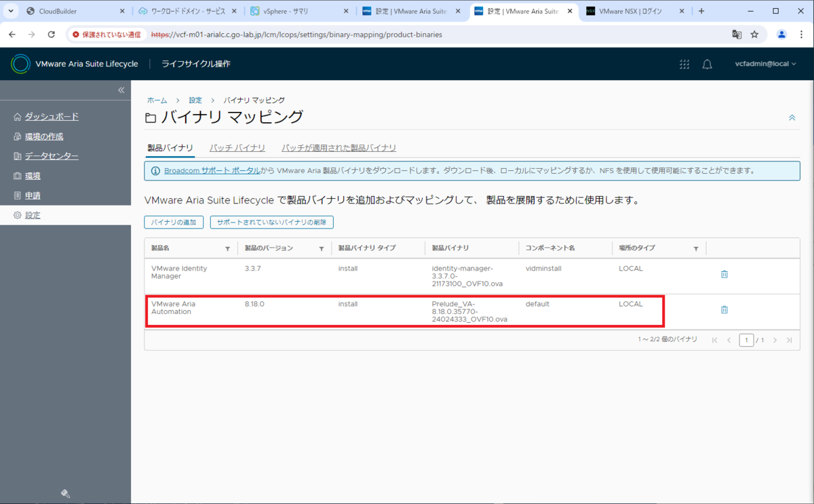Close the vSphere - サマリ browser tab

click(346, 11)
